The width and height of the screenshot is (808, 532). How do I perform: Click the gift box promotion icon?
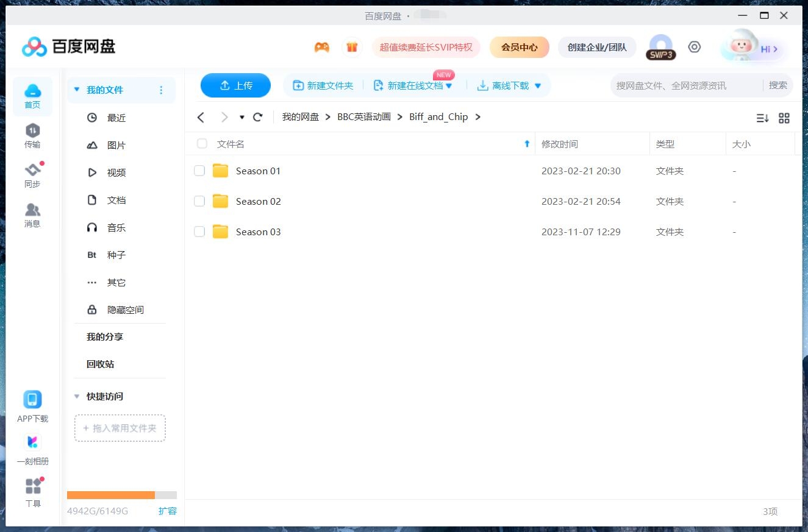[x=352, y=46]
